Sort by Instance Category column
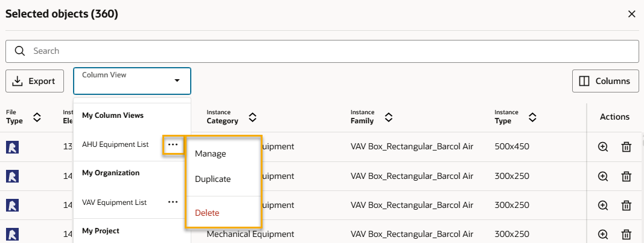644x243 pixels. pyautogui.click(x=252, y=117)
